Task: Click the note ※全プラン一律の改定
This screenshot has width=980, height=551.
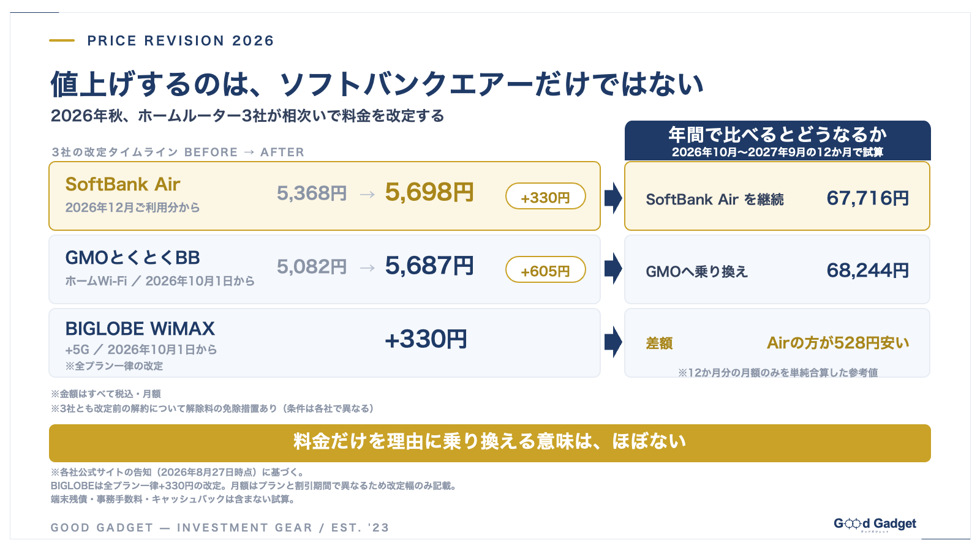Action: pos(114,366)
